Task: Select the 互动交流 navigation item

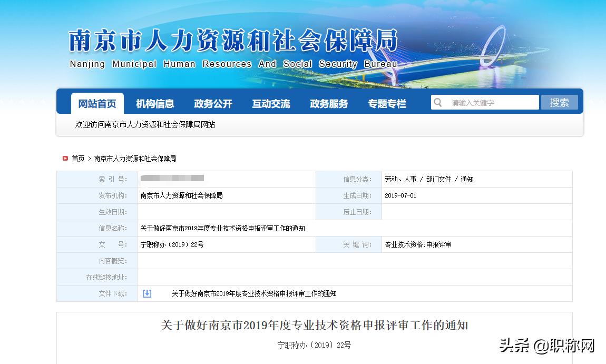Action: (271, 103)
